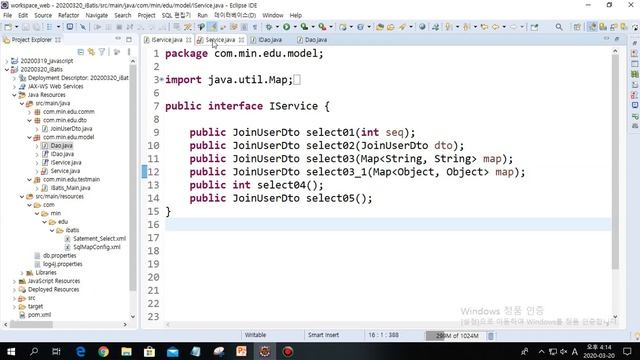The image size is (640, 360).
Task: Click the Debug bug toolbar icon
Action: click(x=269, y=27)
